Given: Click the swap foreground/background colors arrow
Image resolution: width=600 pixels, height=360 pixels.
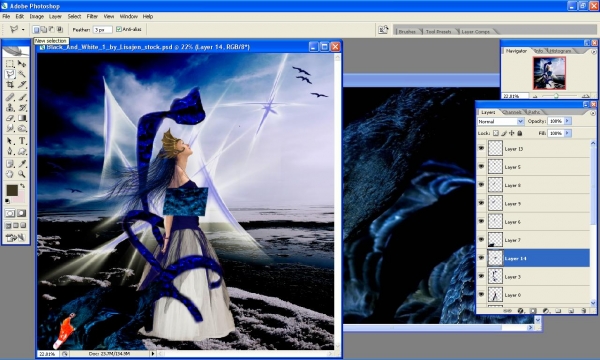Looking at the screenshot, I should tap(23, 186).
